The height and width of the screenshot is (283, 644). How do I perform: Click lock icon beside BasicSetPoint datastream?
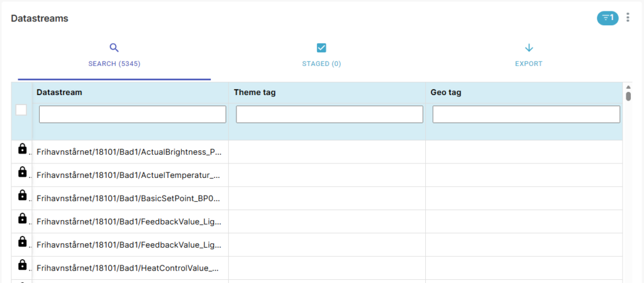[23, 196]
